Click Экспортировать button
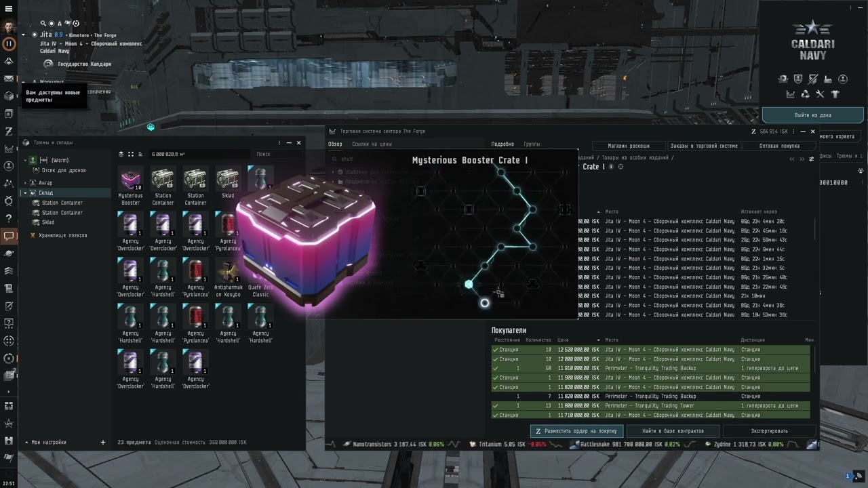The image size is (868, 488). [769, 431]
